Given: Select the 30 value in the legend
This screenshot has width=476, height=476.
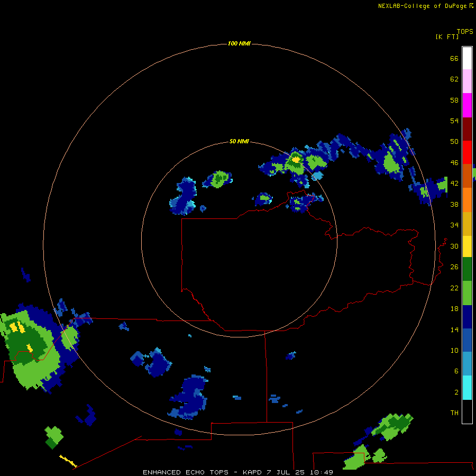Looking at the screenshot, I should pos(454,246).
